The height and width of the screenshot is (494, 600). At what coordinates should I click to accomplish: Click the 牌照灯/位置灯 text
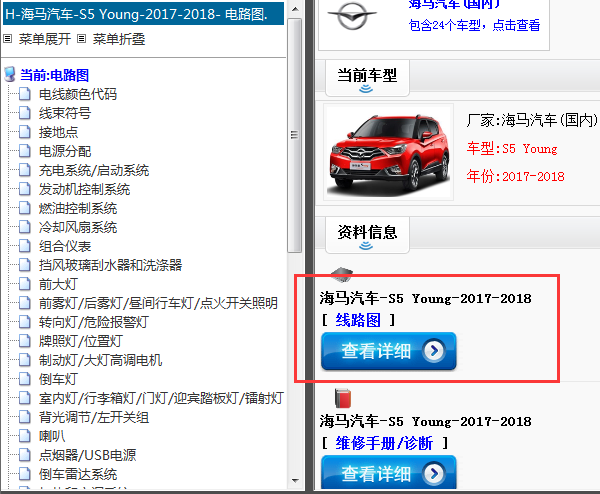[x=80, y=341]
